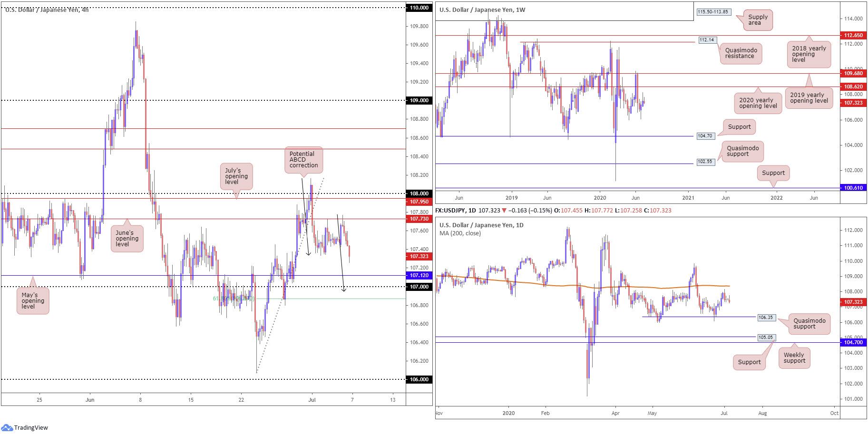This screenshot has width=868, height=434.
Task: Click the 110.000 price label on 4h chart
Action: (419, 8)
